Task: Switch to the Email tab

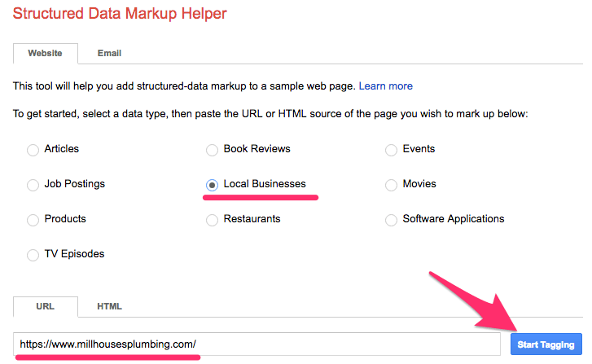Action: [x=109, y=53]
